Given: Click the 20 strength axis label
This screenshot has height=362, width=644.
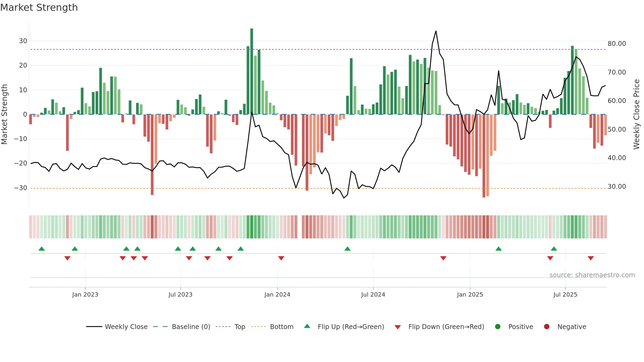Looking at the screenshot, I should pos(23,65).
